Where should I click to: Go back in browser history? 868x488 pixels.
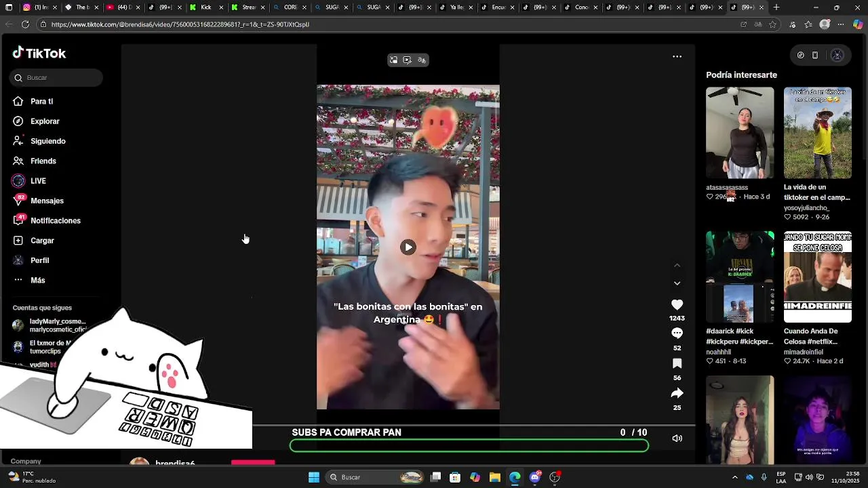8,24
